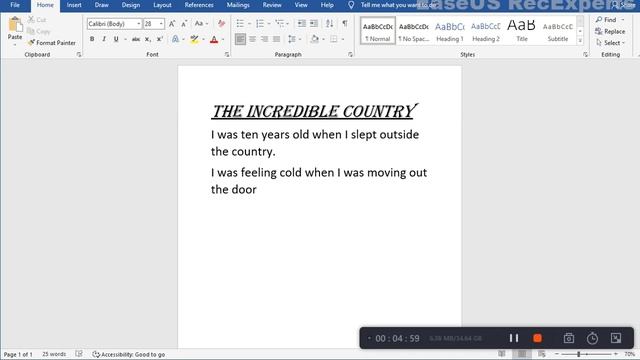Viewport: 640px width, 360px height.
Task: Apply the No Spacing style
Action: pyautogui.click(x=413, y=31)
